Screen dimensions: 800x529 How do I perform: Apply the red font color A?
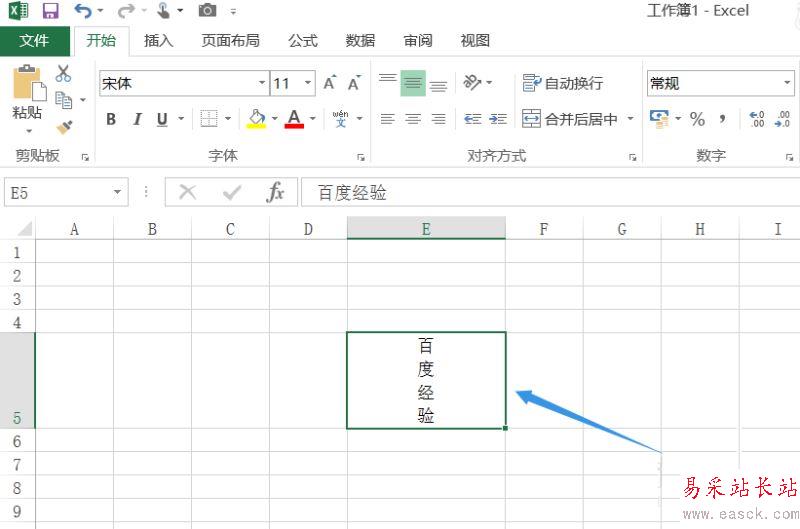(294, 119)
